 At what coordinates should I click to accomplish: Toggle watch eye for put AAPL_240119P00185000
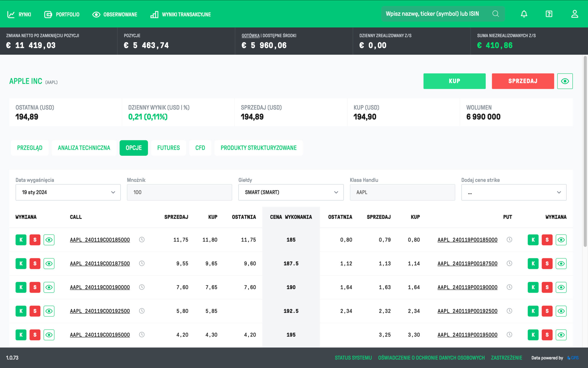561,240
